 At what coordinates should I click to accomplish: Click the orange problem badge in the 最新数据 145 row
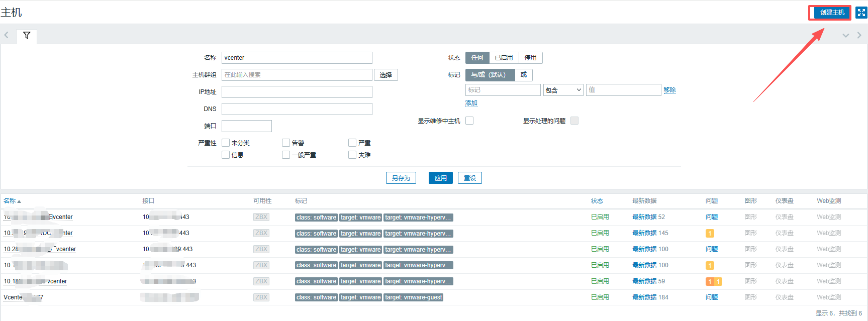[x=710, y=233]
